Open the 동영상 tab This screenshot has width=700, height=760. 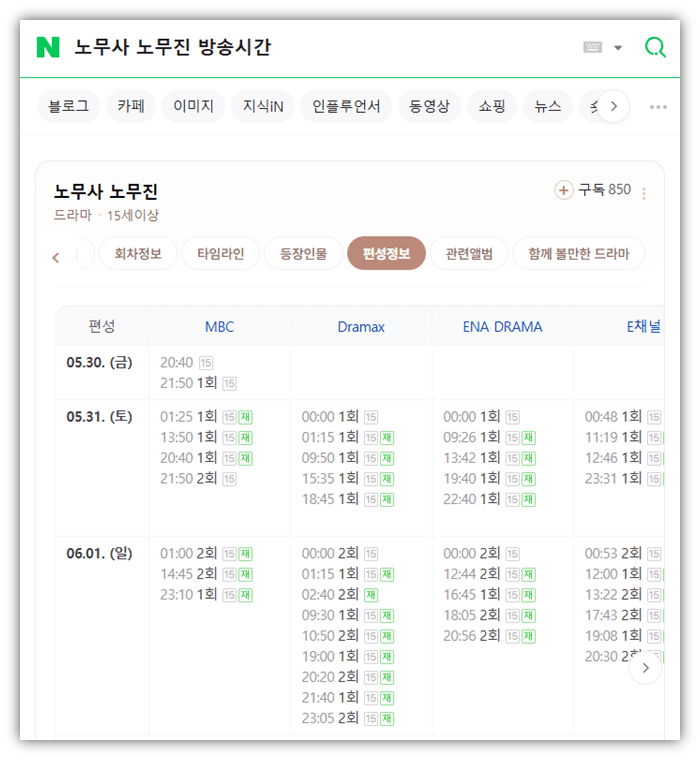(430, 106)
